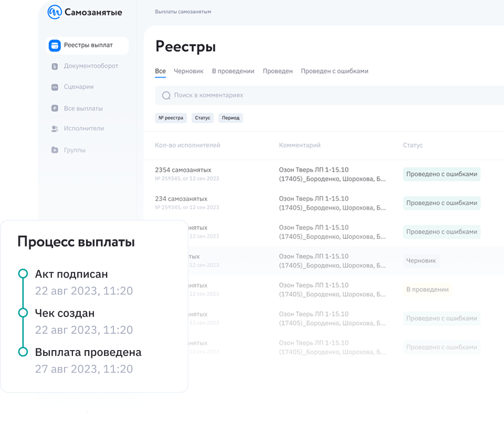This screenshot has height=433, width=504.
Task: Select the Проведен с ошибками tab
Action: point(334,71)
